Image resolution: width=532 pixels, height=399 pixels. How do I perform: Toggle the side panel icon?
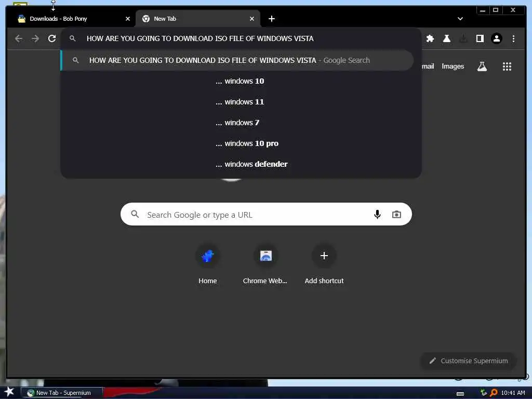click(480, 38)
